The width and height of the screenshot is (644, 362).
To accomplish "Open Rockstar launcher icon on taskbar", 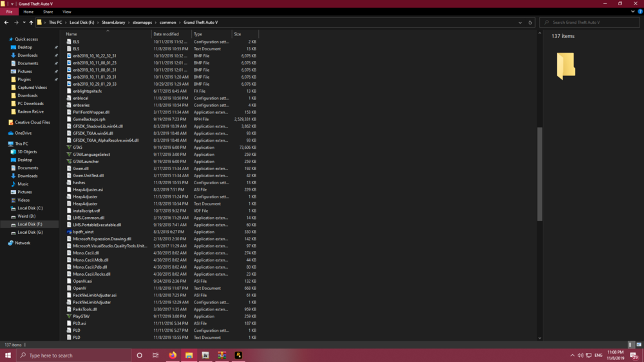I will coord(238,356).
